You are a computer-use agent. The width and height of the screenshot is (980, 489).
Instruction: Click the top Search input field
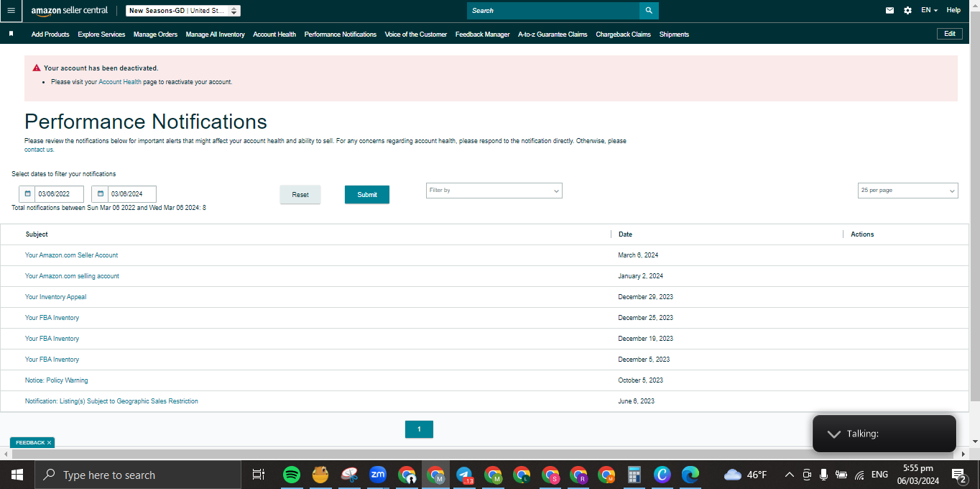pyautogui.click(x=553, y=11)
